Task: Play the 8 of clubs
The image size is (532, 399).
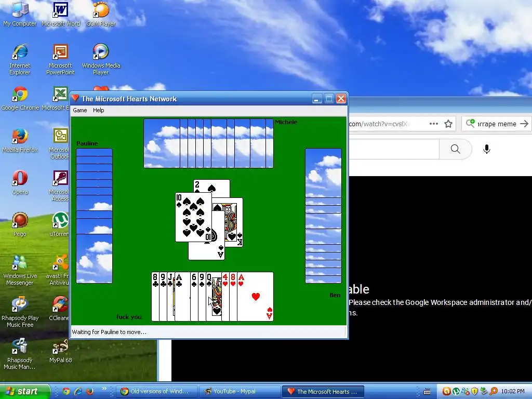Action: pos(155,297)
